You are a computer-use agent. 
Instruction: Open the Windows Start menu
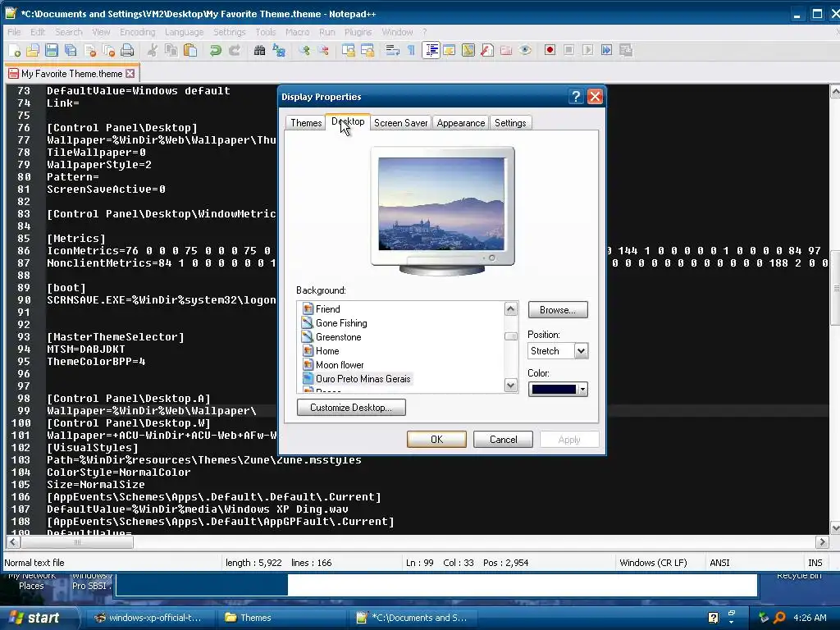click(35, 618)
